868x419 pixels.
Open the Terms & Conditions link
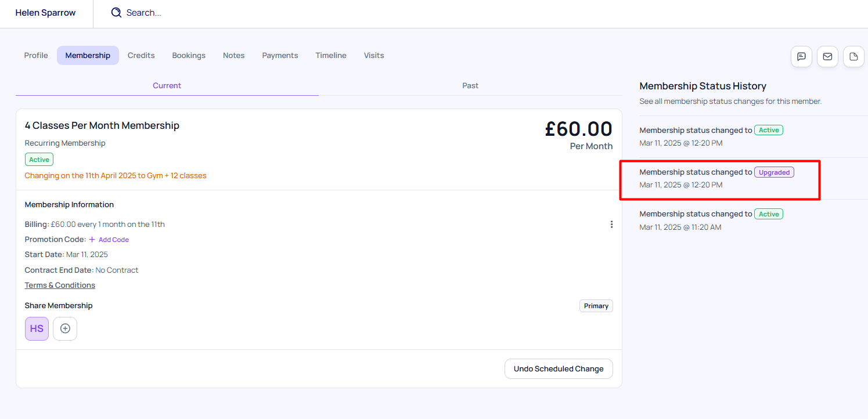pos(60,285)
